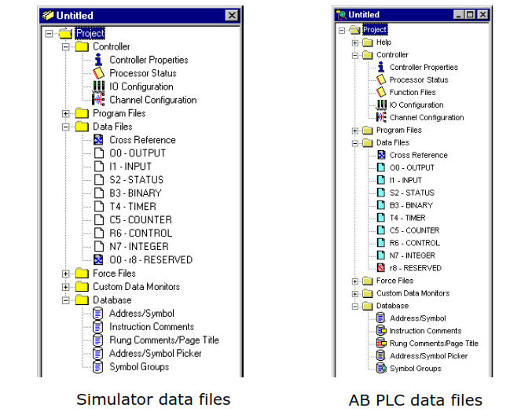Screen dimensions: 532x419
Task: Expand the Program Files folder in the Simulator tree
Action: pos(66,113)
